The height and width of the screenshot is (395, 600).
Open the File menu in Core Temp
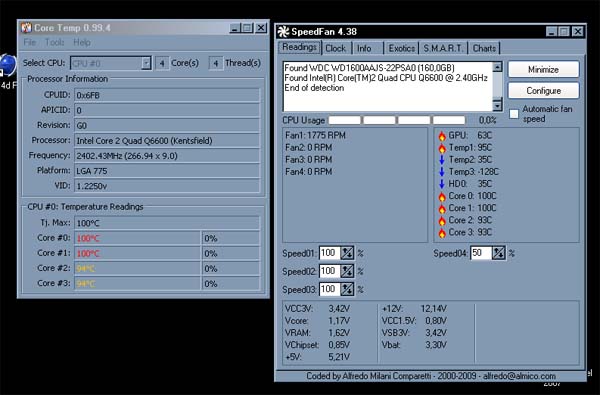(x=29, y=42)
